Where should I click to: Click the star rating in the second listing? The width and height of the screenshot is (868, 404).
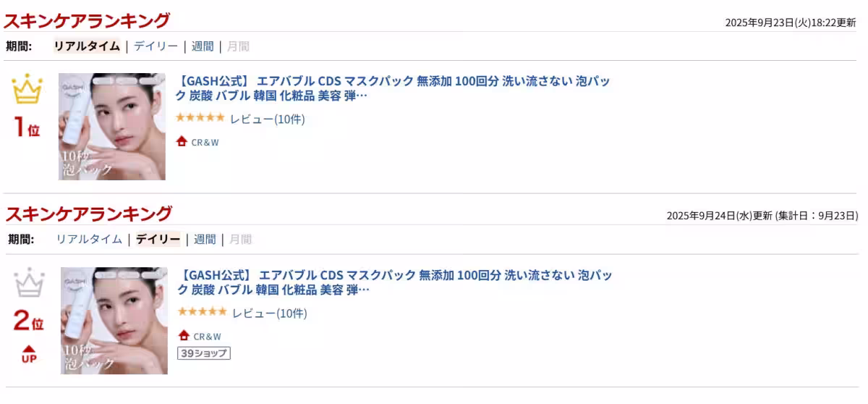click(x=202, y=312)
